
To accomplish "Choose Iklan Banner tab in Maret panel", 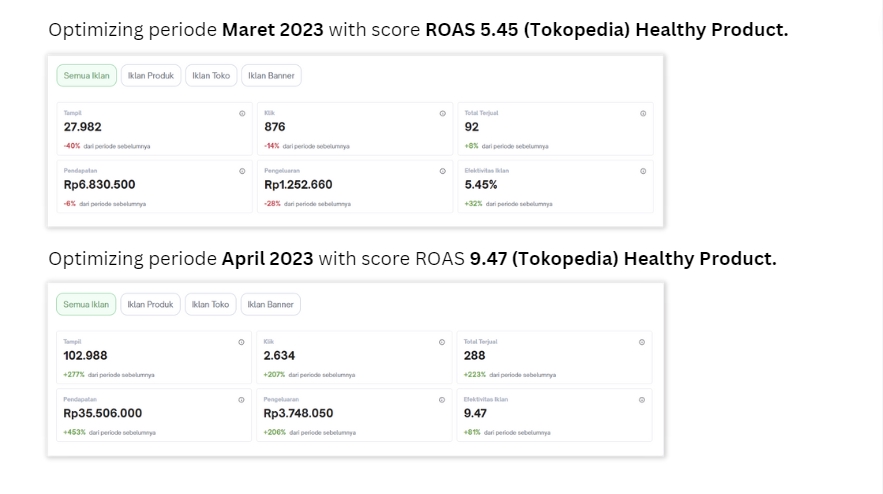I will pos(271,76).
